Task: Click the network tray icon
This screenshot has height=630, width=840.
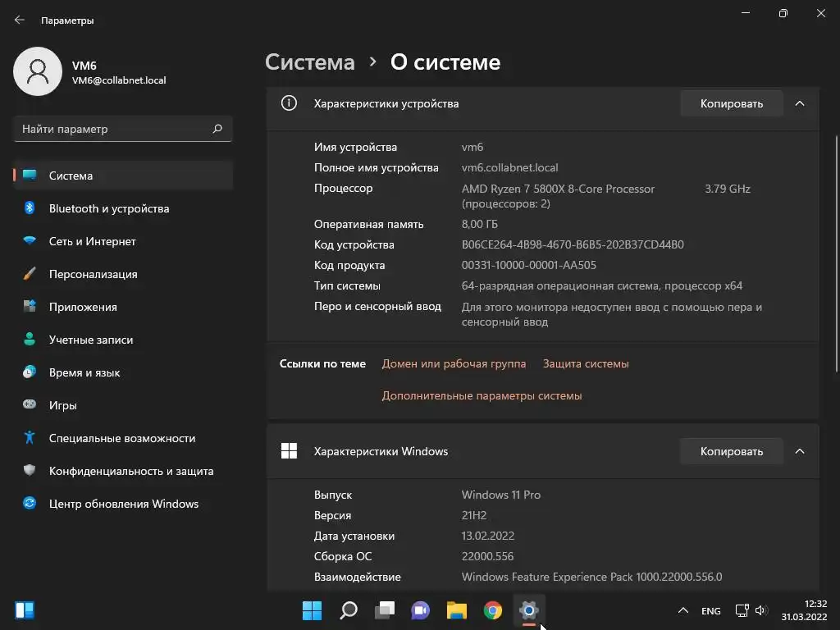Action: pos(742,610)
